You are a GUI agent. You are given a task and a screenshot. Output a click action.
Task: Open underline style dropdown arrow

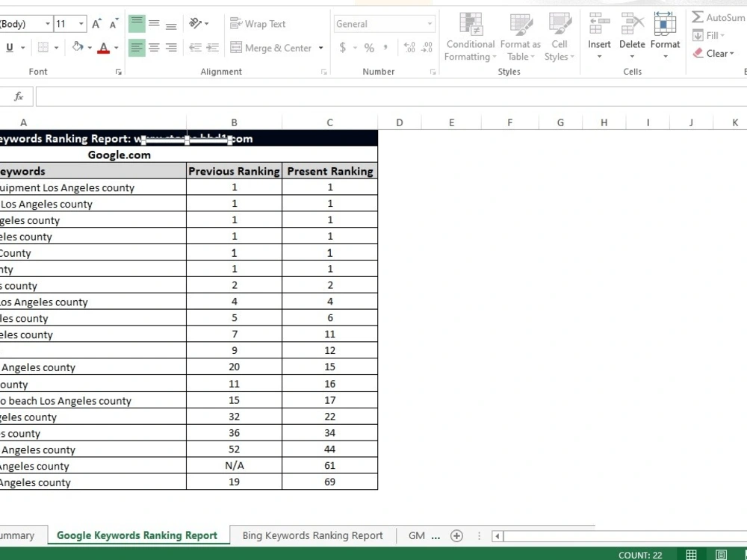pyautogui.click(x=22, y=48)
